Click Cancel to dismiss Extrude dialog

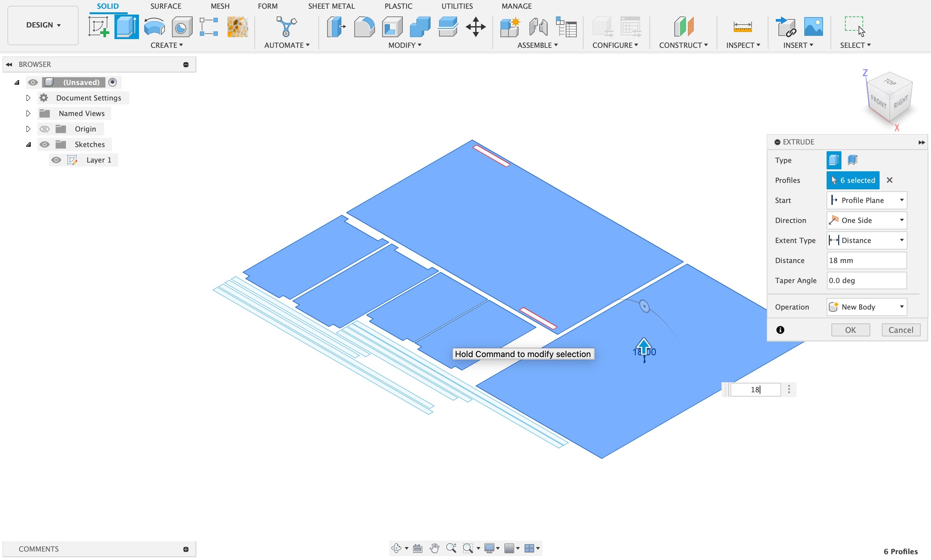point(900,330)
